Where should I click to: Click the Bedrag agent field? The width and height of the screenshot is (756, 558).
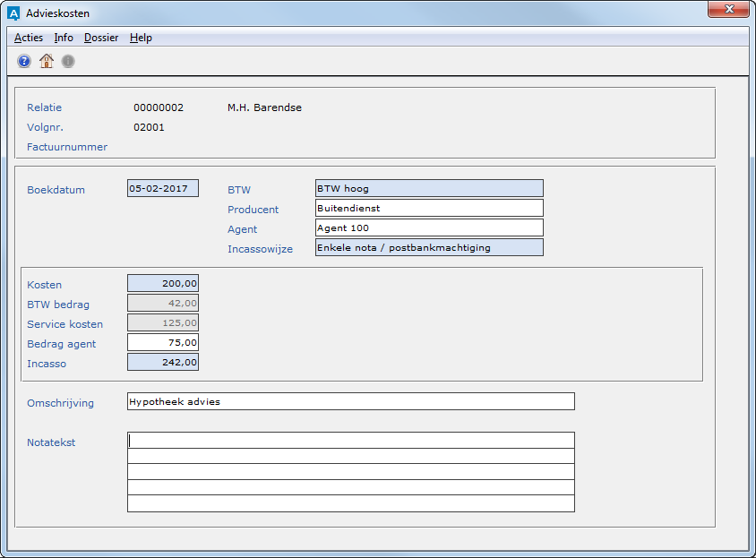(163, 342)
